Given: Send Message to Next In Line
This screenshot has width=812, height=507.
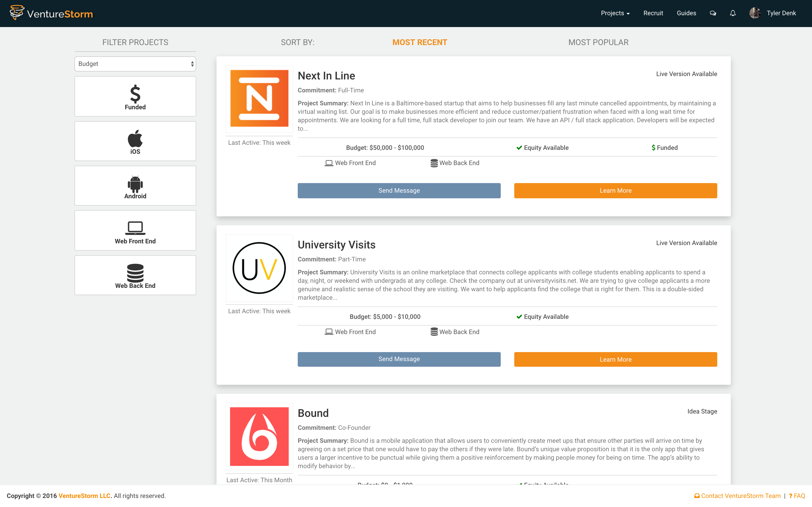Looking at the screenshot, I should coord(399,190).
